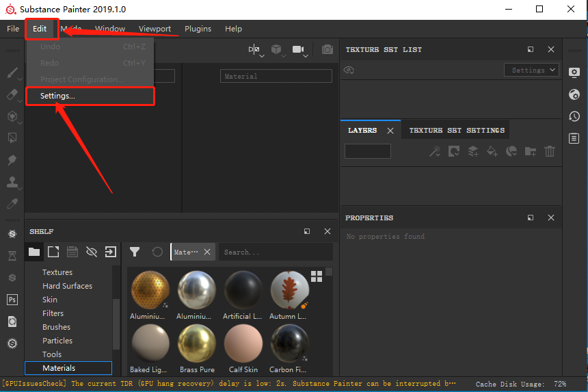
Task: Click the Shelf new page icon
Action: pyautogui.click(x=53, y=252)
